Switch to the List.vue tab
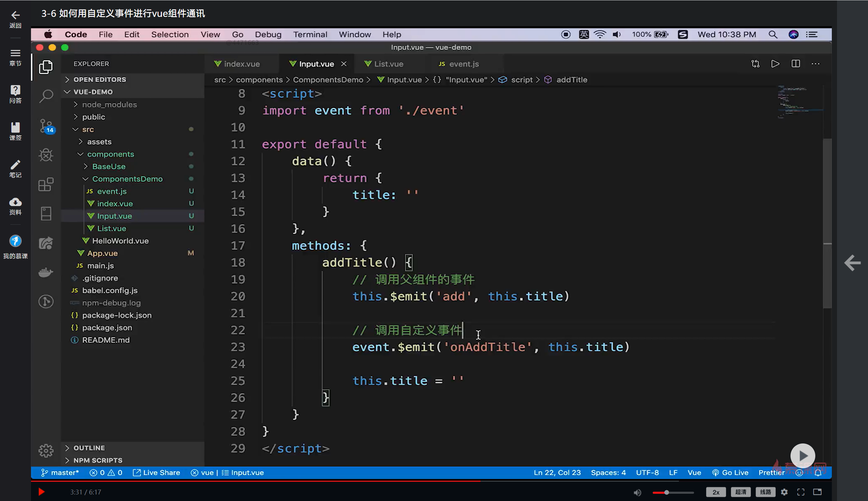The image size is (868, 501). pos(388,64)
